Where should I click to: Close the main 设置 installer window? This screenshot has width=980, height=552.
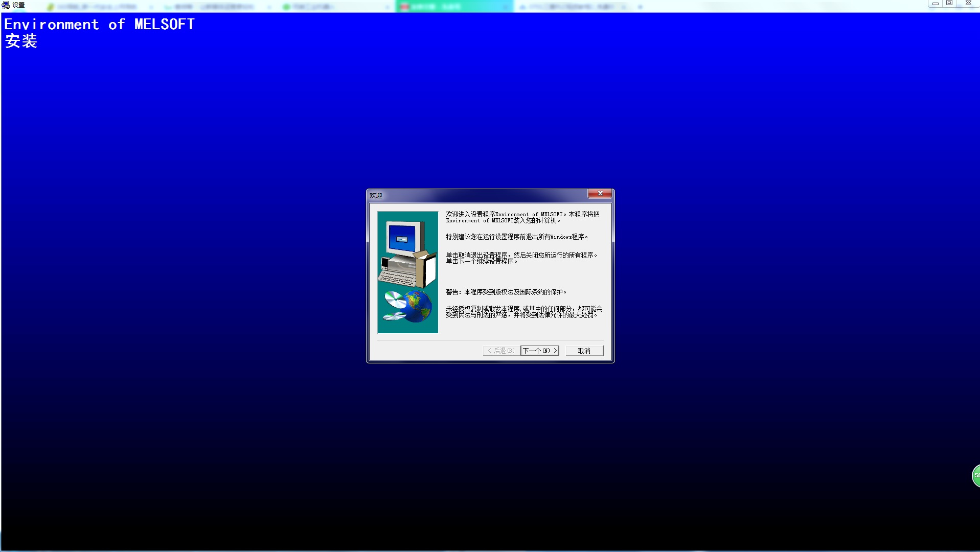[968, 4]
